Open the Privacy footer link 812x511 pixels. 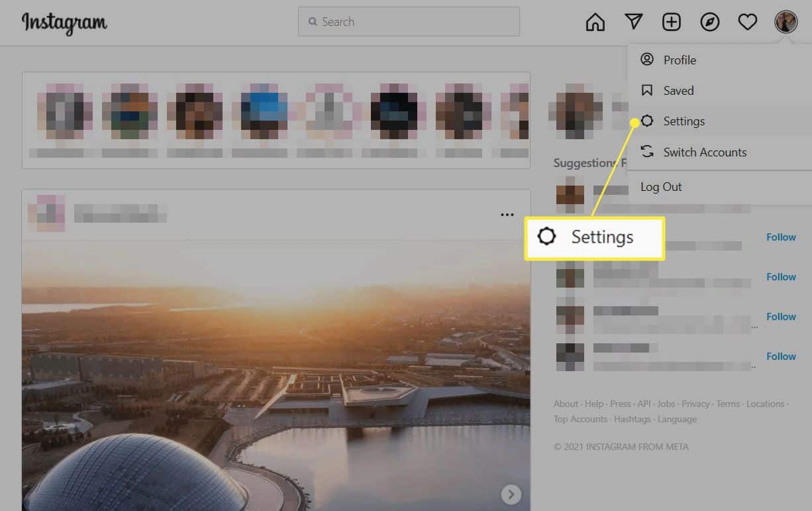[695, 404]
